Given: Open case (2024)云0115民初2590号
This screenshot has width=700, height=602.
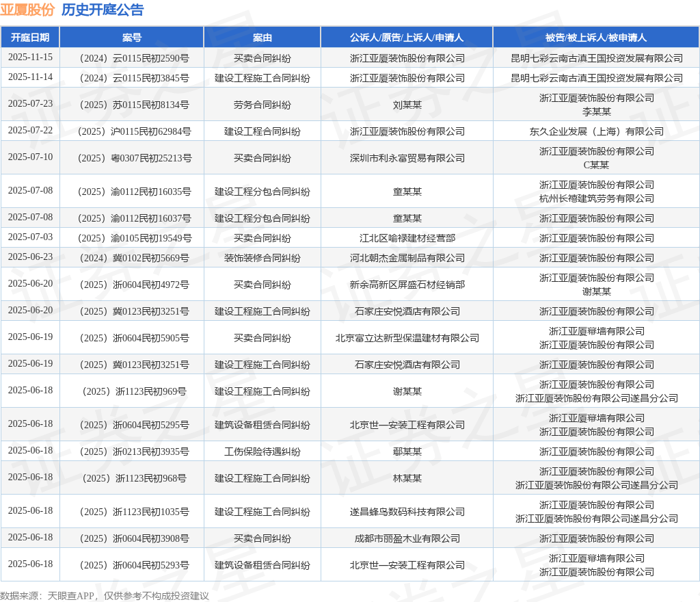Looking at the screenshot, I should (x=132, y=58).
